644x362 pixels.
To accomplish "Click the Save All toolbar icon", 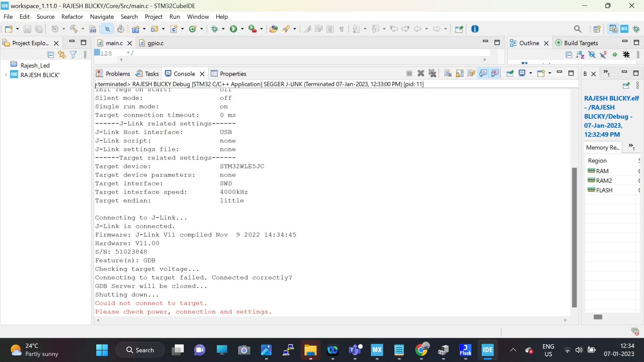I will 39,29.
